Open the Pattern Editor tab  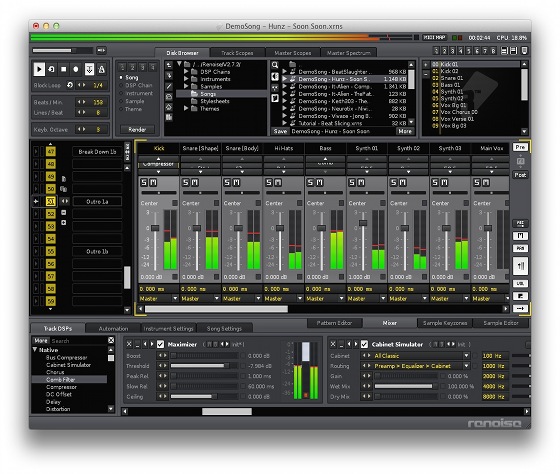(x=334, y=323)
